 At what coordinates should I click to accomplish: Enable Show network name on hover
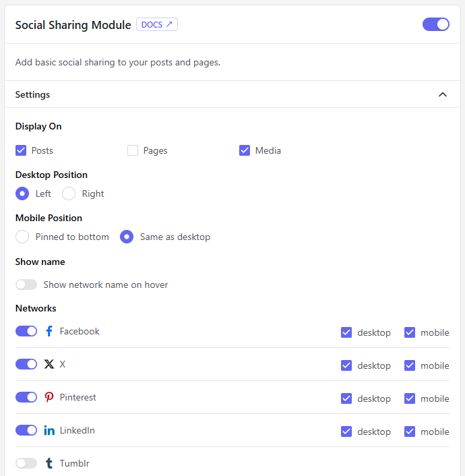pyautogui.click(x=26, y=285)
